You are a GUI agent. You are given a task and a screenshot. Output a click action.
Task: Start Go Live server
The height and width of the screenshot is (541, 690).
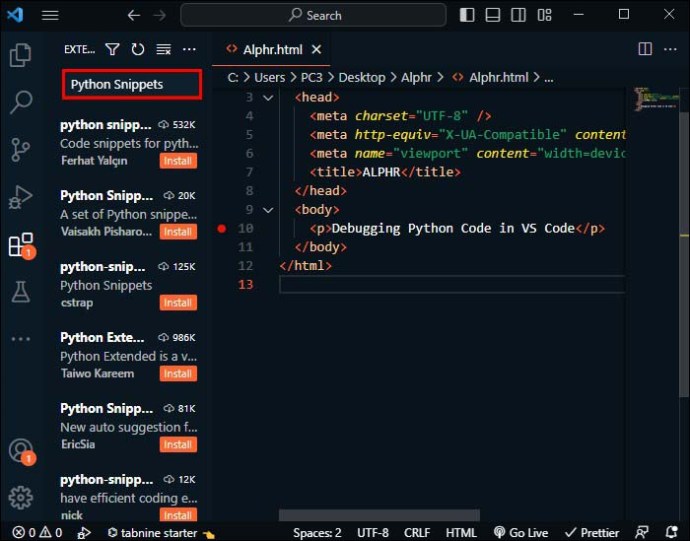[521, 533]
